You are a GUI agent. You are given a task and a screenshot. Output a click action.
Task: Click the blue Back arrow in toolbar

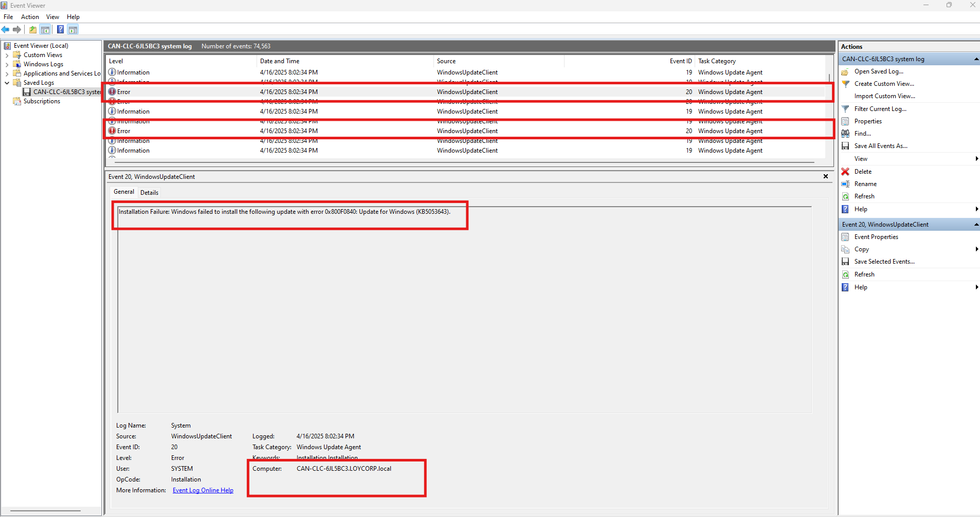(6, 30)
